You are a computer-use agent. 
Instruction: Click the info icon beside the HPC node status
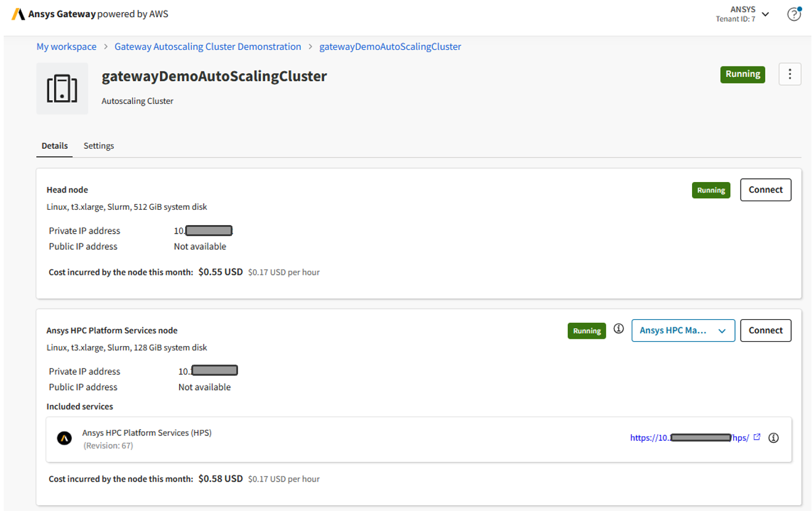pos(618,329)
